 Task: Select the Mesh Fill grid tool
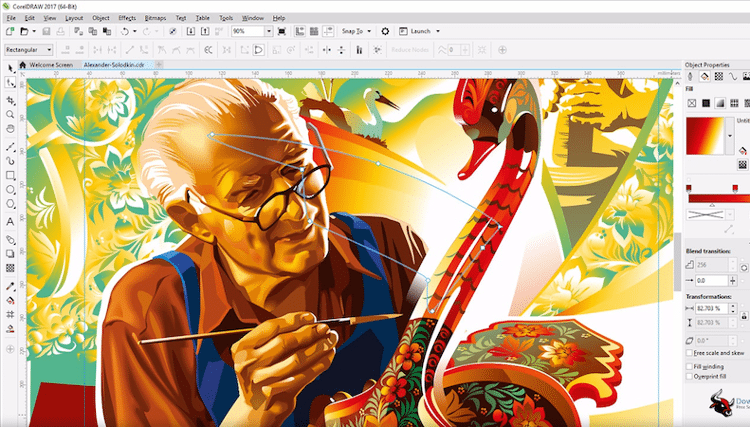(11, 315)
